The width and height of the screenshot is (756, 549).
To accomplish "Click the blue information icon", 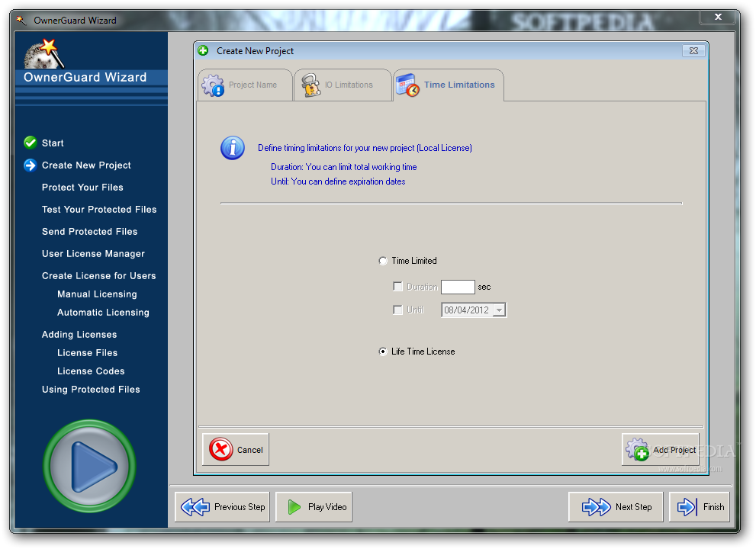I will coord(233,148).
